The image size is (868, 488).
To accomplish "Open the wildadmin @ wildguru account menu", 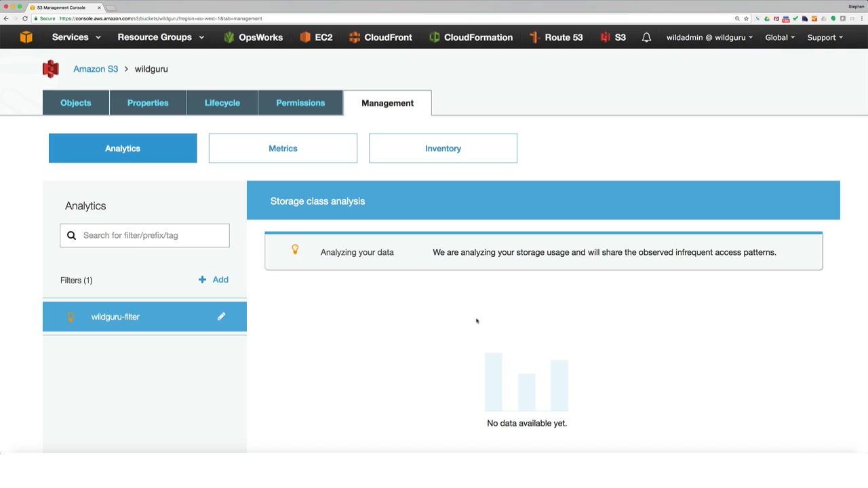I will (709, 37).
